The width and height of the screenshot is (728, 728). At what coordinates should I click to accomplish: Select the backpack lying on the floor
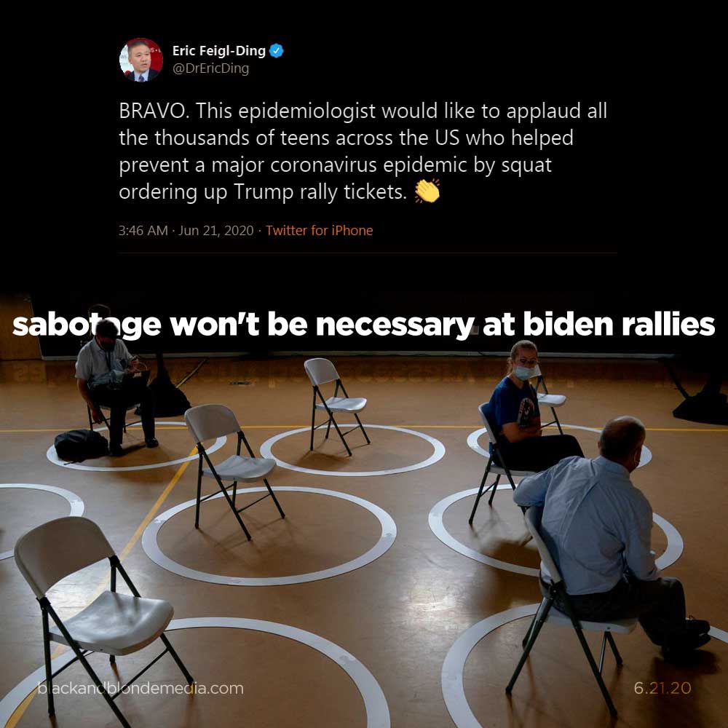82,446
